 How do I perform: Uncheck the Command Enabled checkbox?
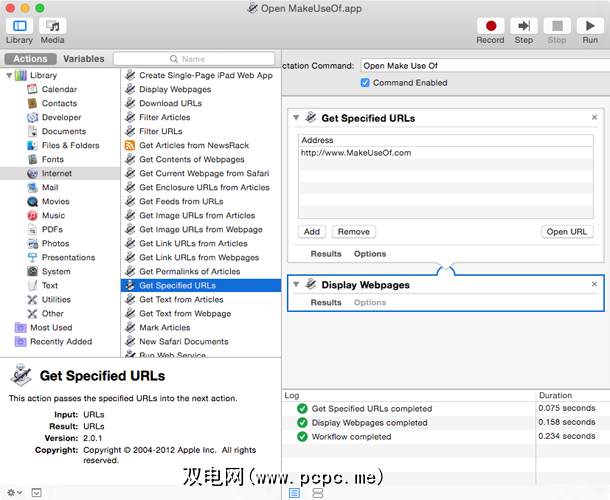[365, 82]
